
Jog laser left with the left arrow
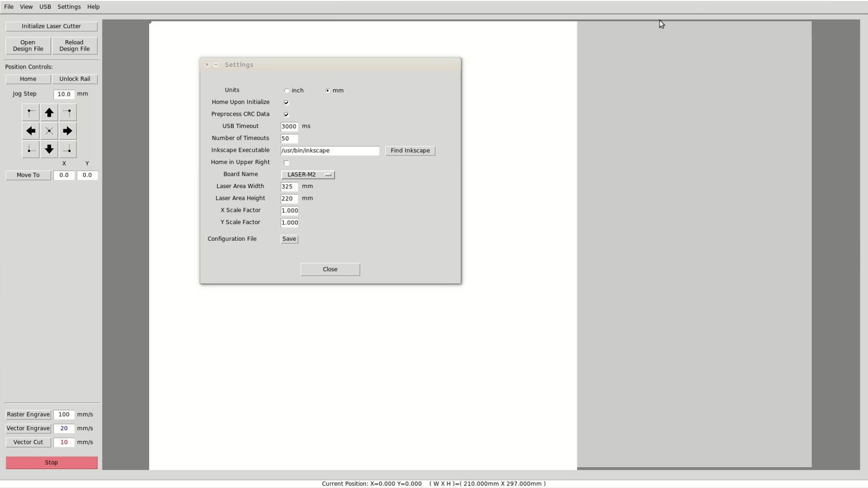point(31,131)
